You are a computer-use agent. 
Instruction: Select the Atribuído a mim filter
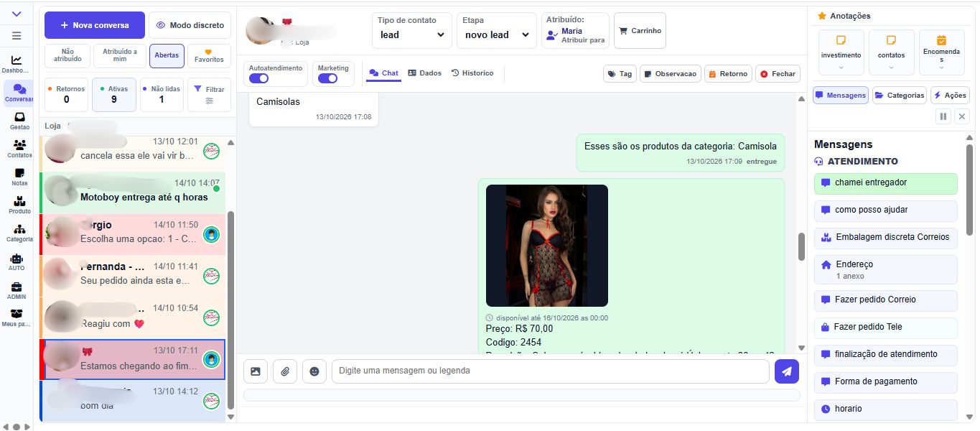[x=120, y=55]
